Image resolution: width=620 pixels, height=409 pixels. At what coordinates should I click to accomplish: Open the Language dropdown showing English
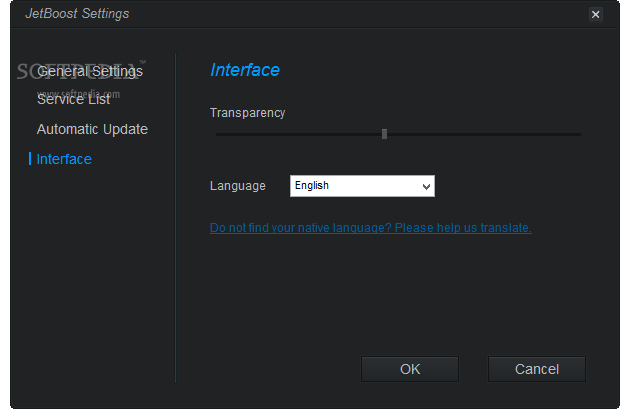click(x=362, y=186)
